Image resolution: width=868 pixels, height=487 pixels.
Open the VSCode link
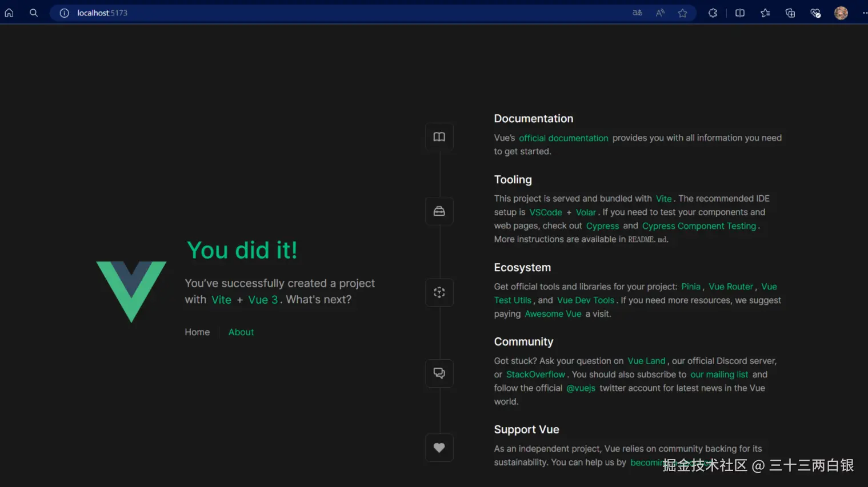546,212
